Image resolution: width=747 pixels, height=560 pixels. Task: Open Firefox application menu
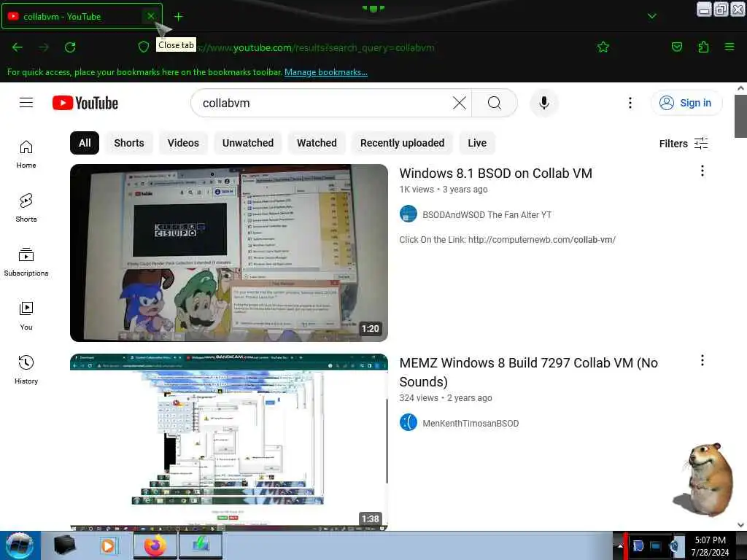click(729, 47)
